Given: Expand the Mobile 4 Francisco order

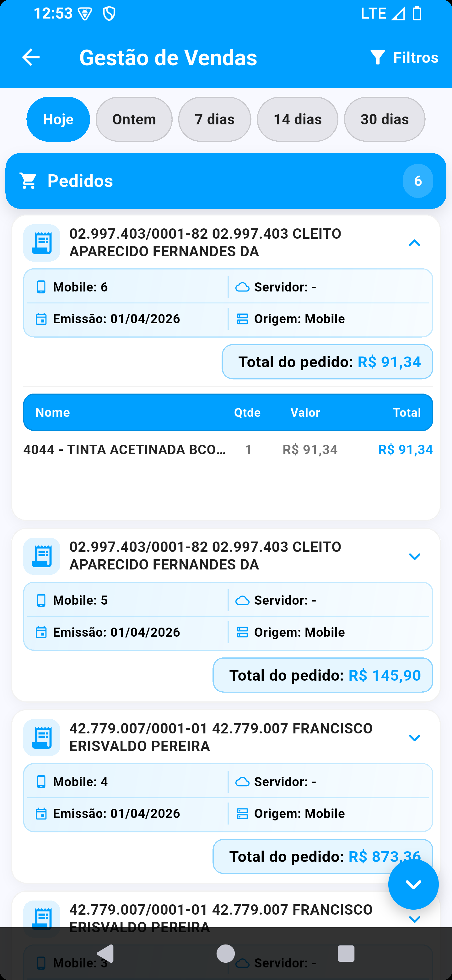Looking at the screenshot, I should click(414, 737).
